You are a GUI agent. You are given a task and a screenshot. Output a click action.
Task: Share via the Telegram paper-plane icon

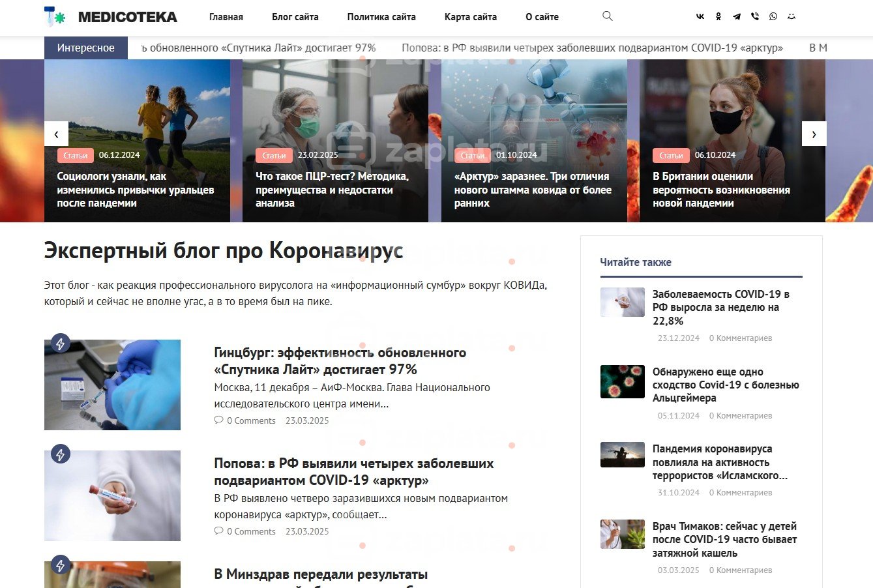[x=737, y=17]
